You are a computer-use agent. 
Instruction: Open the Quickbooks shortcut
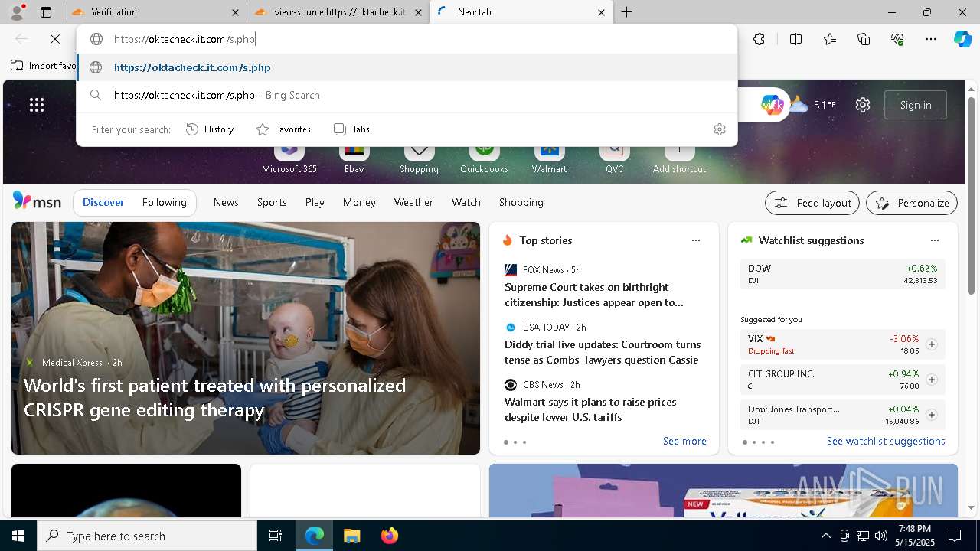pos(484,158)
